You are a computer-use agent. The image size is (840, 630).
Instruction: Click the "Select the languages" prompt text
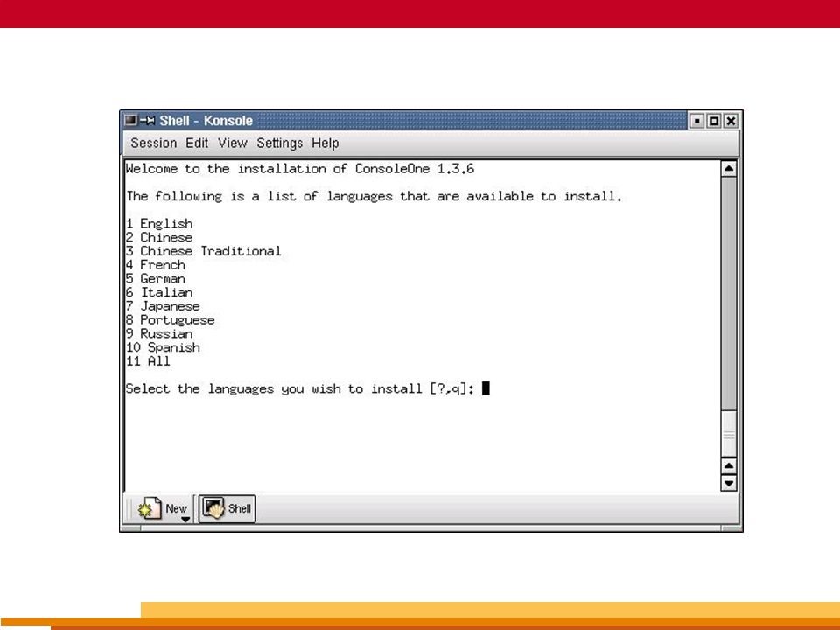[300, 388]
